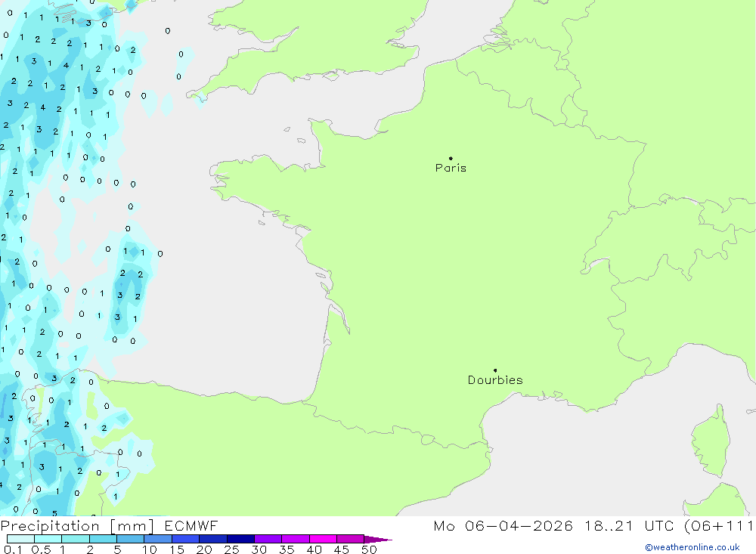Click the 'Precipitation [mm]' title text
Viewport: 756px width, 554px height.
coord(78,526)
